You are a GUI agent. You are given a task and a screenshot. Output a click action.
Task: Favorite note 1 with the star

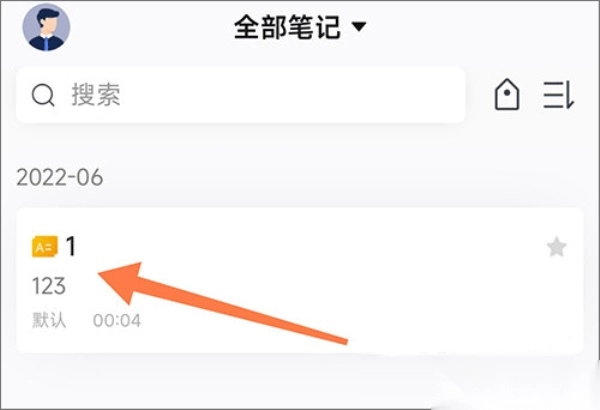coord(556,247)
